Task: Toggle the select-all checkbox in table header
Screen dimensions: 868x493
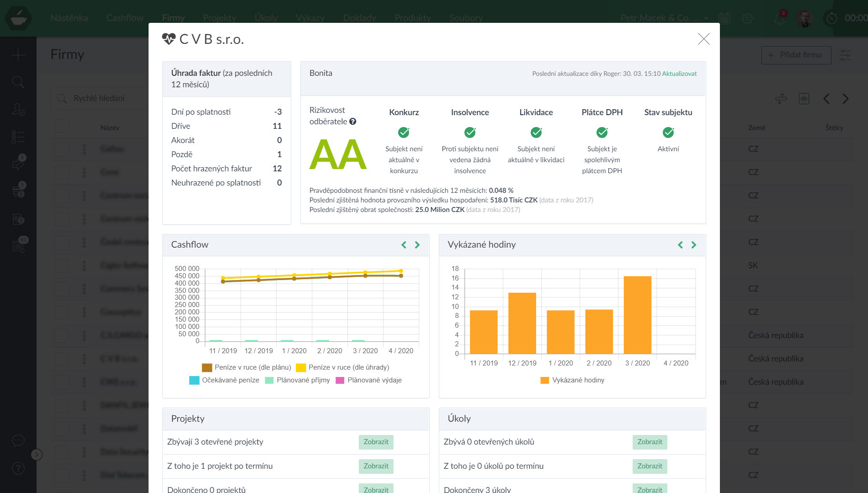Action: [x=62, y=127]
